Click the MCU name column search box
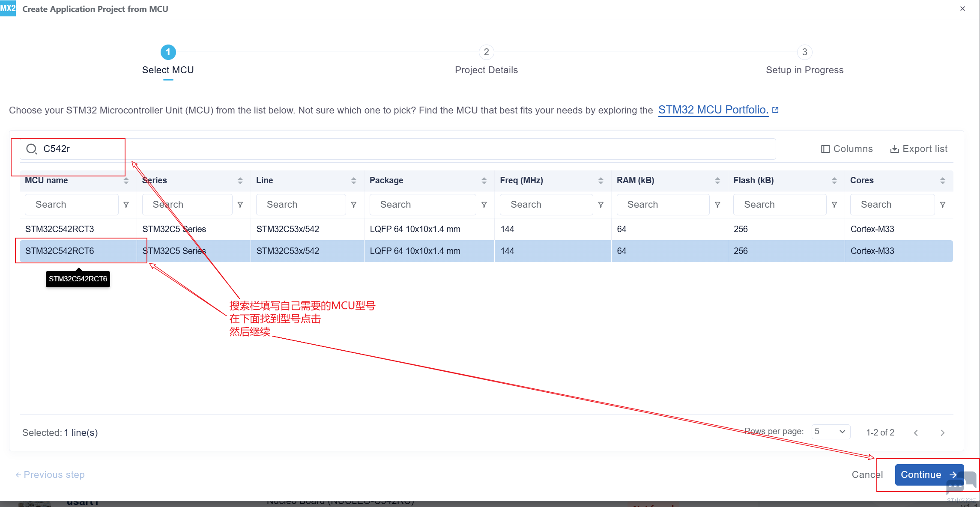The height and width of the screenshot is (507, 980). (72, 205)
